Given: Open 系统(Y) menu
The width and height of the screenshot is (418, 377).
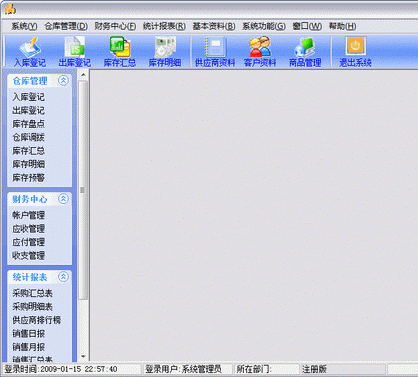Looking at the screenshot, I should 24,26.
